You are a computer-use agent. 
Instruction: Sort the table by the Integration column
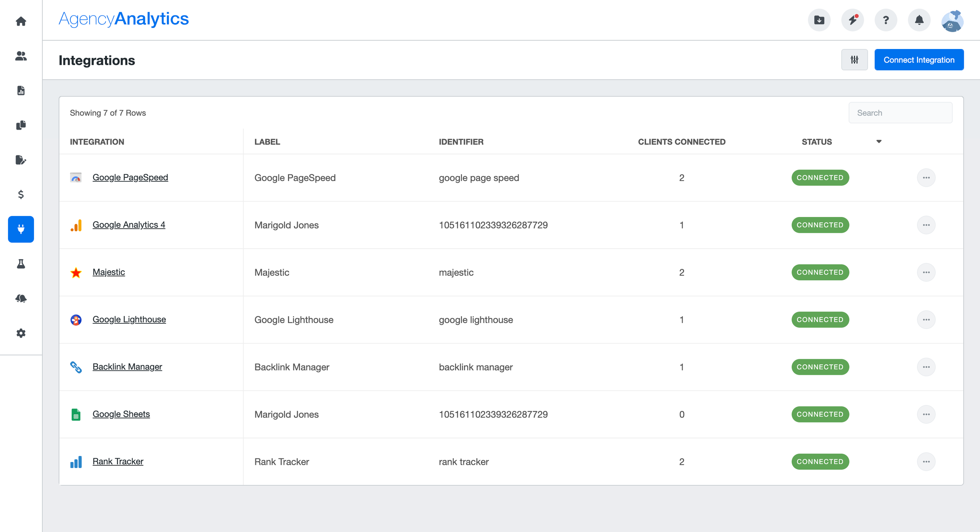pyautogui.click(x=97, y=141)
